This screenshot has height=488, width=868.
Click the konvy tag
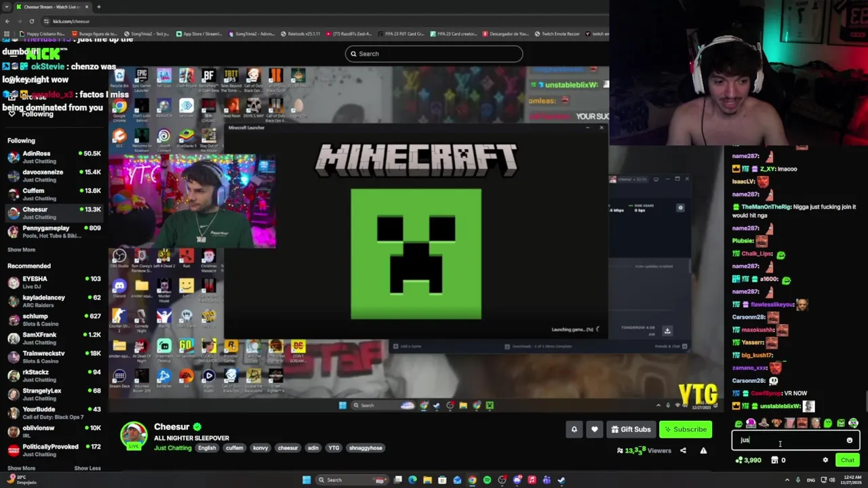point(260,448)
